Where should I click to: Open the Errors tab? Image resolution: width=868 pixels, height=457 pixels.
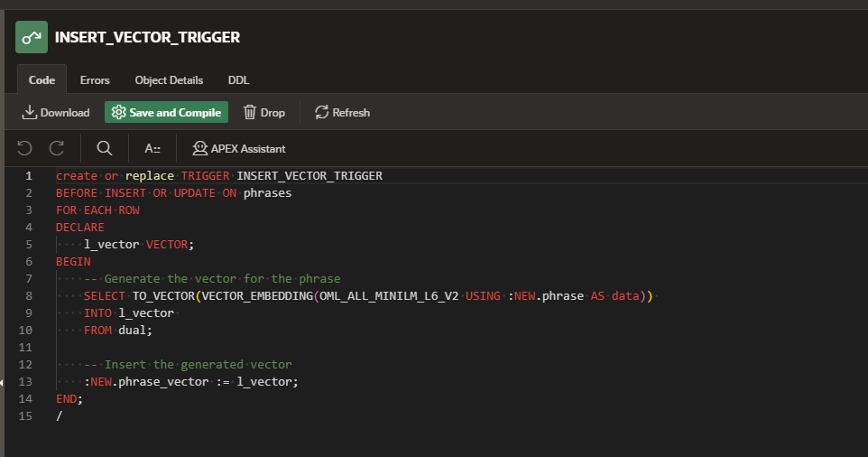click(x=95, y=79)
